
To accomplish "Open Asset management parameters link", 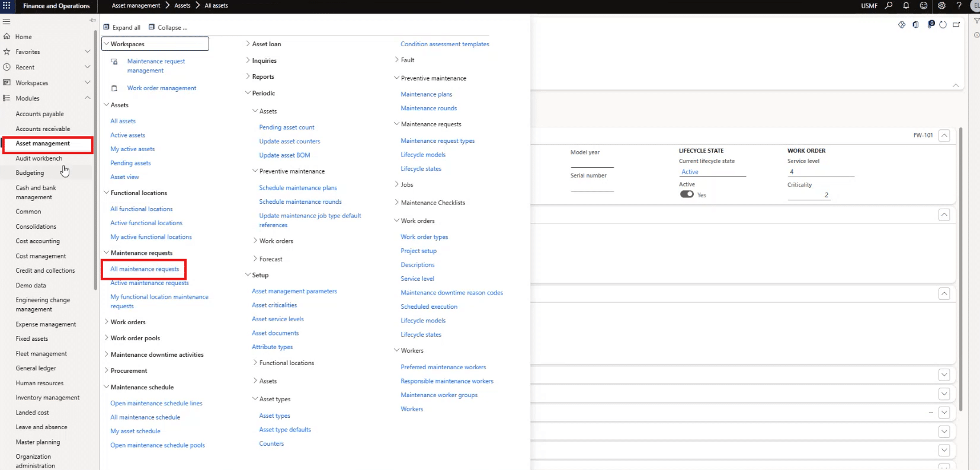I will pyautogui.click(x=294, y=291).
